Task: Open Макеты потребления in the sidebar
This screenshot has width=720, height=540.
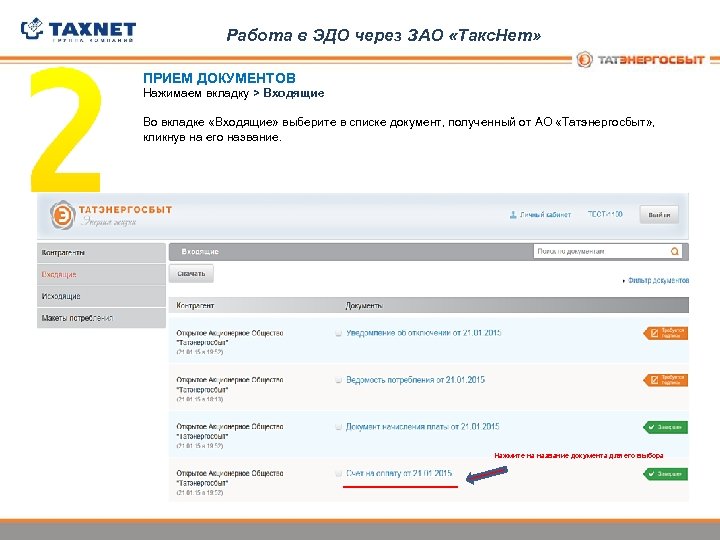Action: [x=101, y=318]
